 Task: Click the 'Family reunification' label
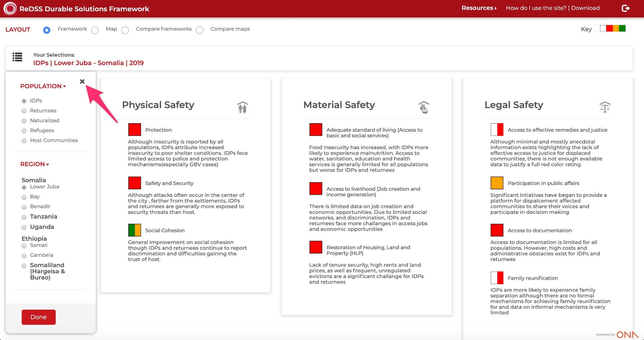(533, 278)
